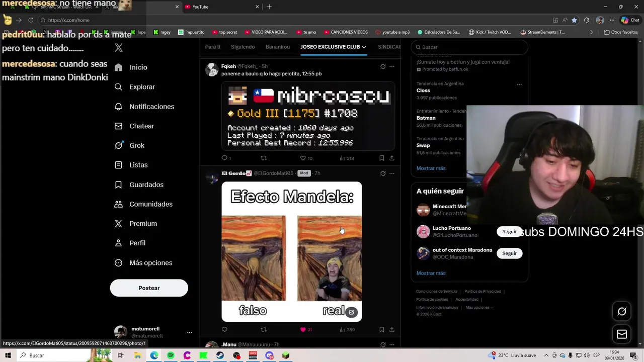Open Grok from the sidebar
This screenshot has height=362, width=644.
coord(129,146)
